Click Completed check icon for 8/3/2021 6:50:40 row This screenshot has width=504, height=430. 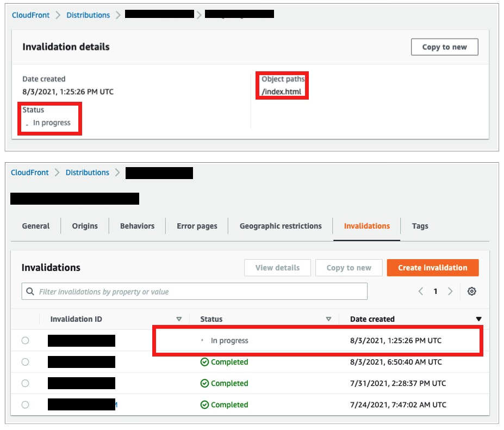point(204,362)
